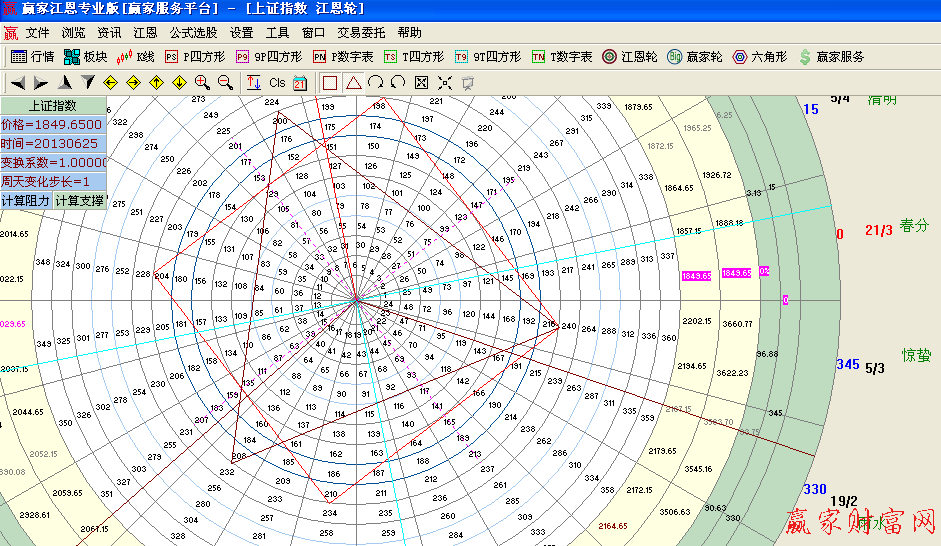Click the 计算阻力 button
The image size is (941, 546).
pyautogui.click(x=26, y=201)
